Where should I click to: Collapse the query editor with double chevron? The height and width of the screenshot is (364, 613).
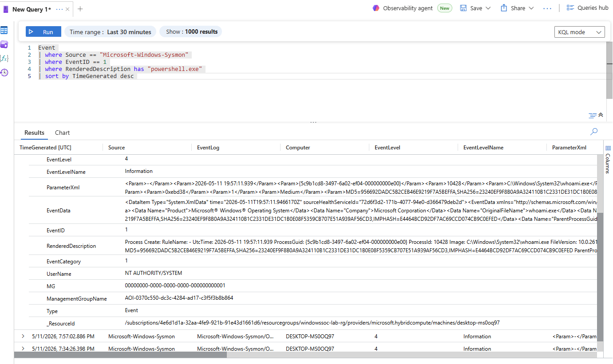[x=601, y=115]
